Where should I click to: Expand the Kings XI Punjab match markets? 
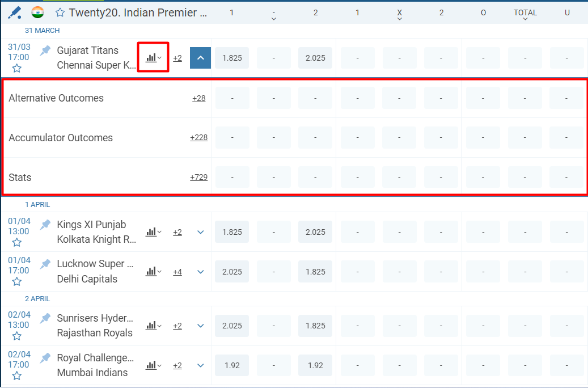[x=201, y=232]
